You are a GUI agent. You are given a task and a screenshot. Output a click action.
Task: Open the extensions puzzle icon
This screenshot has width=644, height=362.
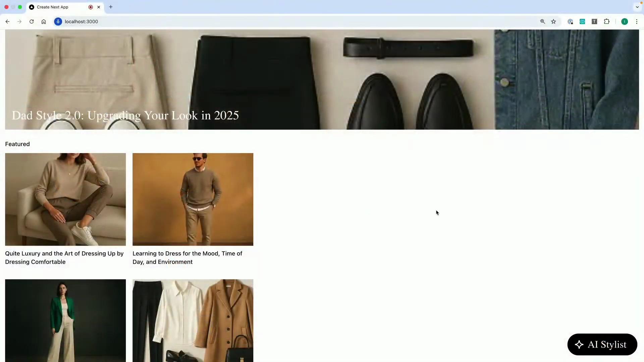pos(606,21)
